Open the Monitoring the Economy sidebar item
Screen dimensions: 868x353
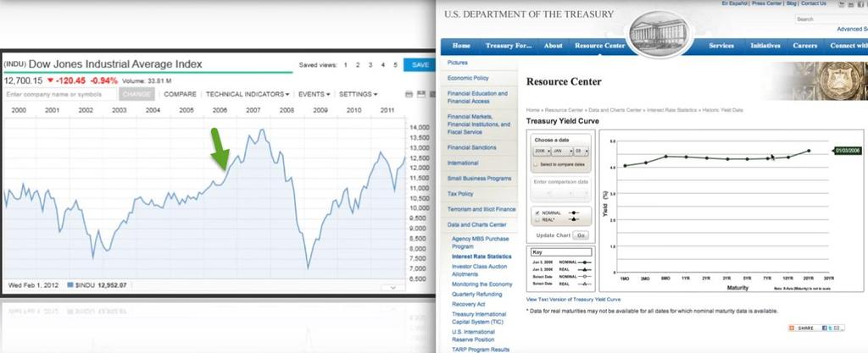481,284
